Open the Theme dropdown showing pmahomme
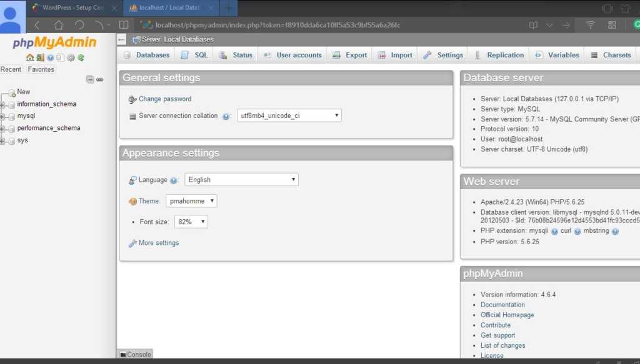Screen dimensions: 640x364 coord(191,201)
